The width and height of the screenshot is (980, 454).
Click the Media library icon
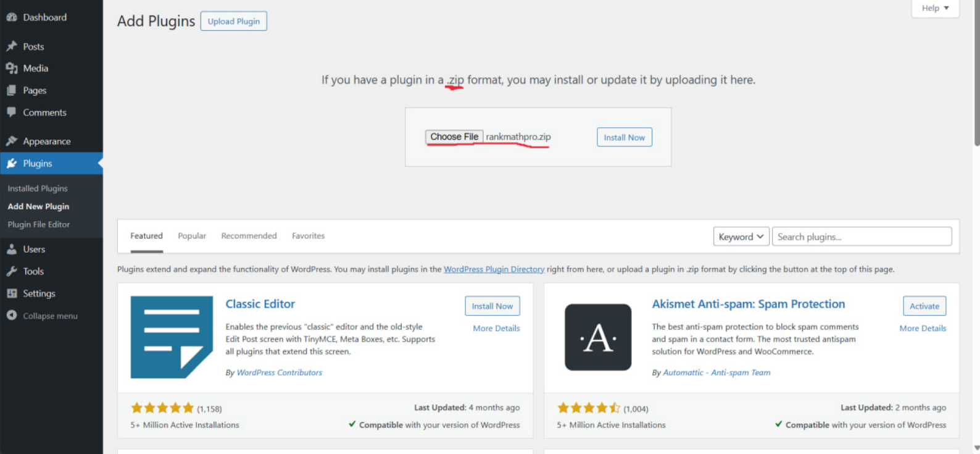pos(11,68)
